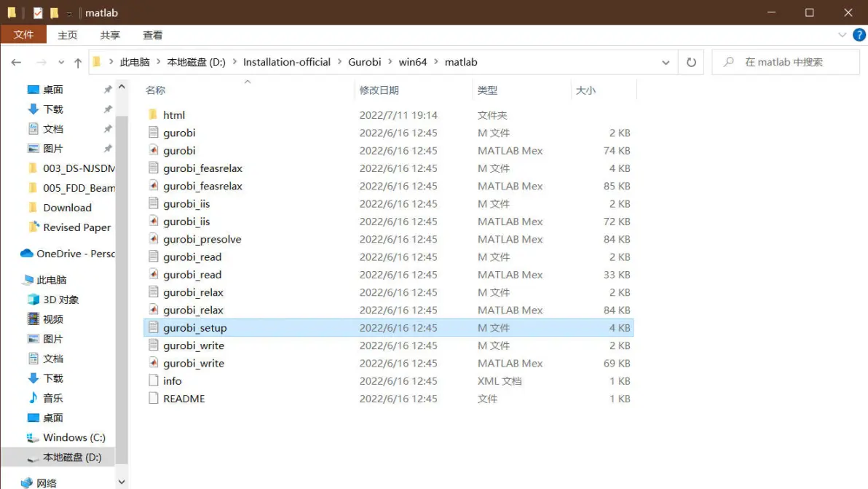Screen dimensions: 868x489
Task: Click the New folder icon in quick access toolbar
Action: coord(54,12)
